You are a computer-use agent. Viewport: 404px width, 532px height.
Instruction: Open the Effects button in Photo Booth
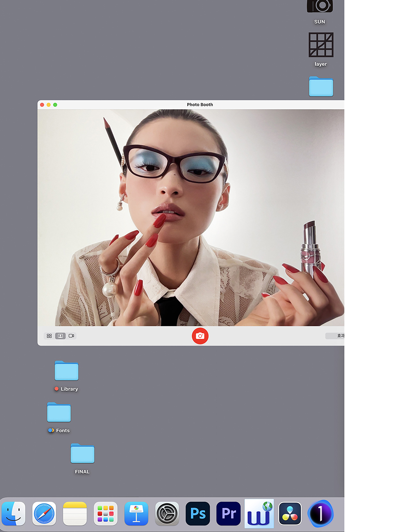tap(335, 336)
